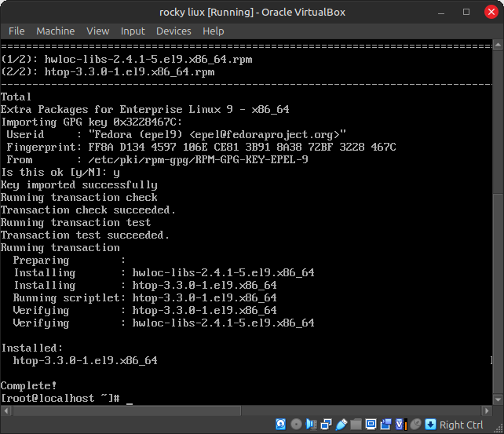This screenshot has height=434, width=504.
Task: Open the Machine menu
Action: [56, 31]
